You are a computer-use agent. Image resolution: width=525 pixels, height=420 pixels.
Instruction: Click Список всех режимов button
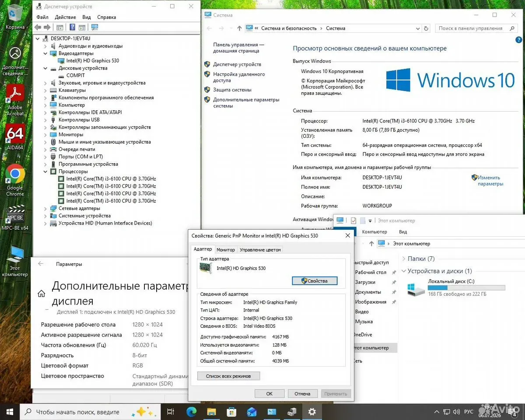[228, 376]
